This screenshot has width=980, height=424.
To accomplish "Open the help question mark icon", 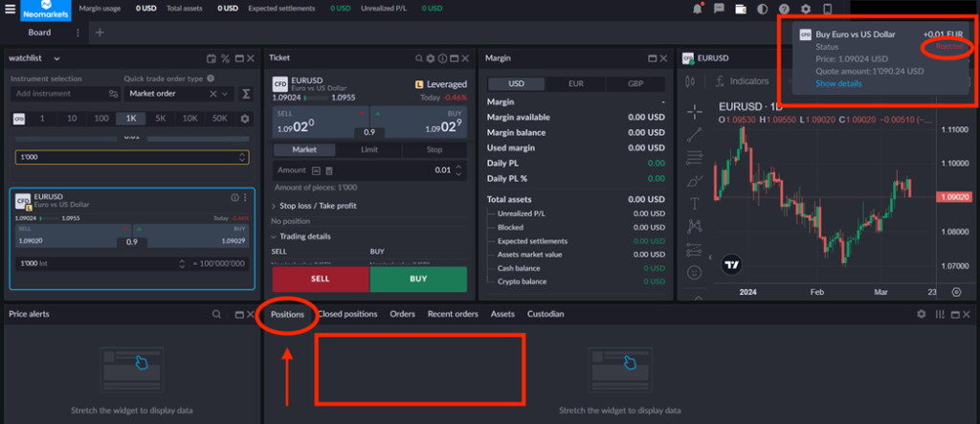I will (x=785, y=9).
